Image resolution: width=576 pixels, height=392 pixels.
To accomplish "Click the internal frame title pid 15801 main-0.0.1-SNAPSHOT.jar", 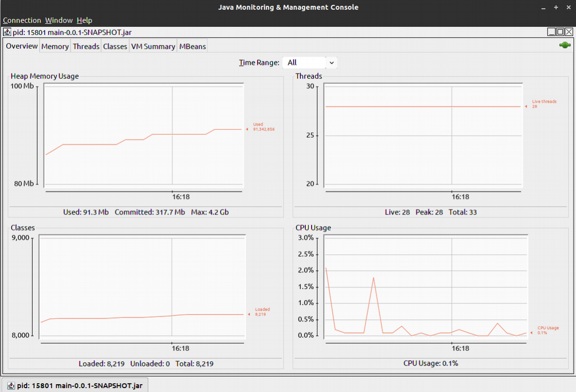I will pyautogui.click(x=72, y=32).
